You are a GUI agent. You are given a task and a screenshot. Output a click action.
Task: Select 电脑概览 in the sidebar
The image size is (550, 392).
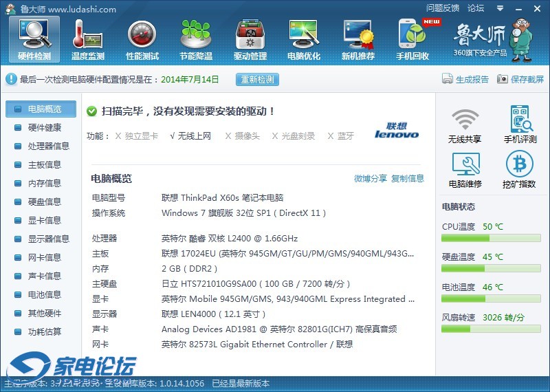tap(41, 109)
